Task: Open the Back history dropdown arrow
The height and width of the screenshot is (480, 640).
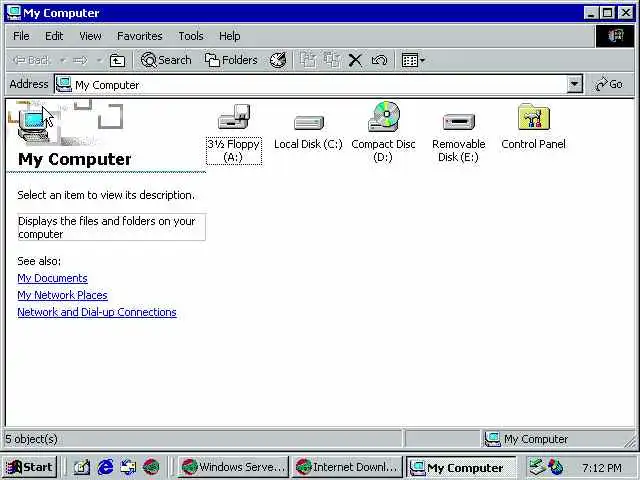Action: pos(62,60)
